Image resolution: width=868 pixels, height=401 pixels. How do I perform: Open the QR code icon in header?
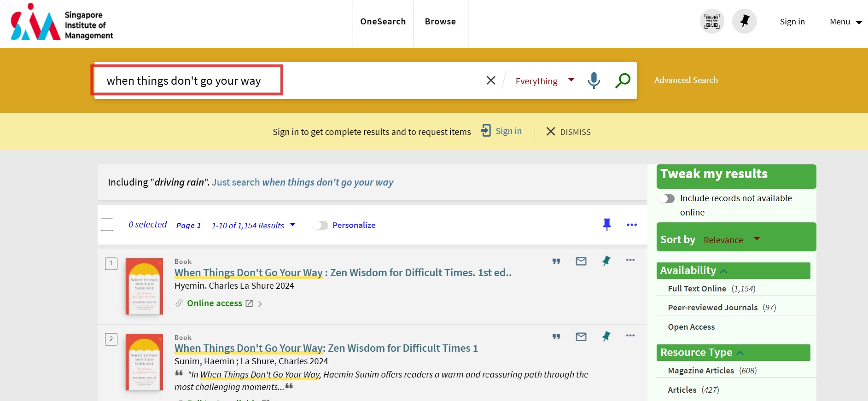point(712,21)
